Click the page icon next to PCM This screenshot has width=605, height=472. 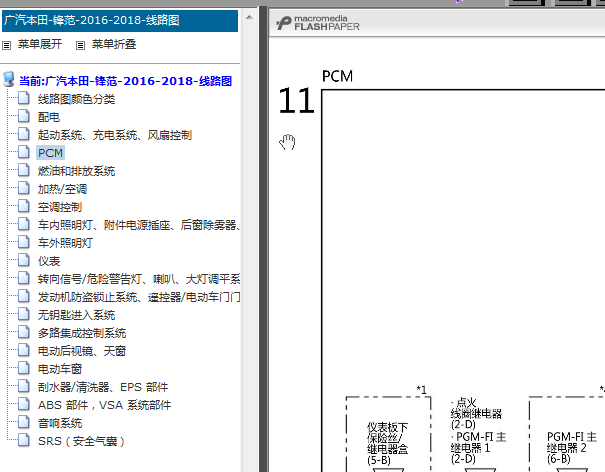tap(24, 152)
